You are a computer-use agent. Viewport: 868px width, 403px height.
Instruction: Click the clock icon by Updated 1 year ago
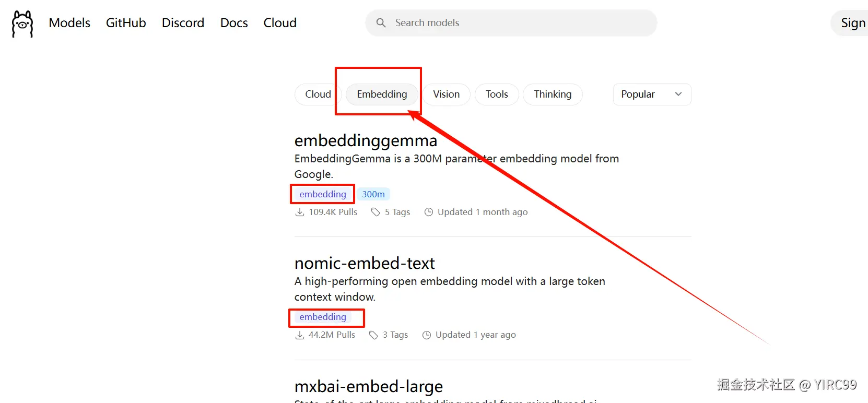click(427, 335)
